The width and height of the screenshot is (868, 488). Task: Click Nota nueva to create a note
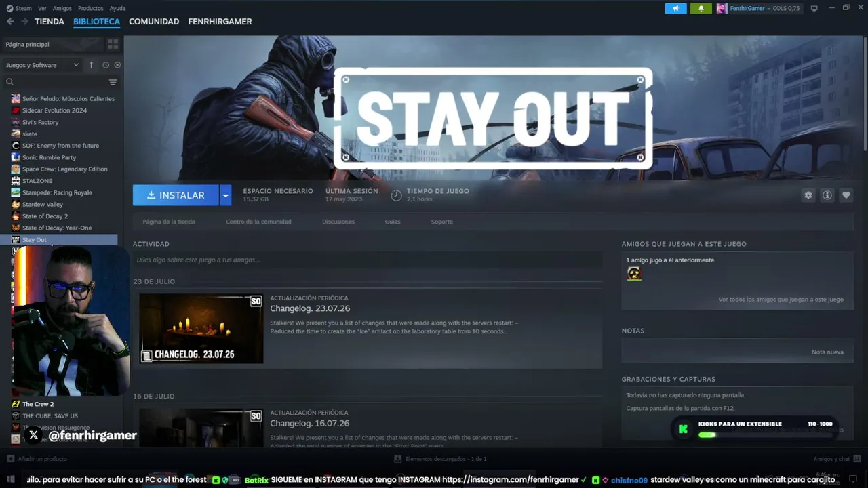click(827, 352)
